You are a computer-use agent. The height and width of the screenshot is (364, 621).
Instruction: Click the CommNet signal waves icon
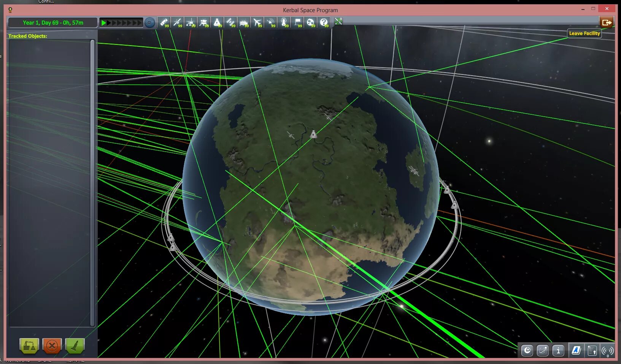(x=607, y=351)
